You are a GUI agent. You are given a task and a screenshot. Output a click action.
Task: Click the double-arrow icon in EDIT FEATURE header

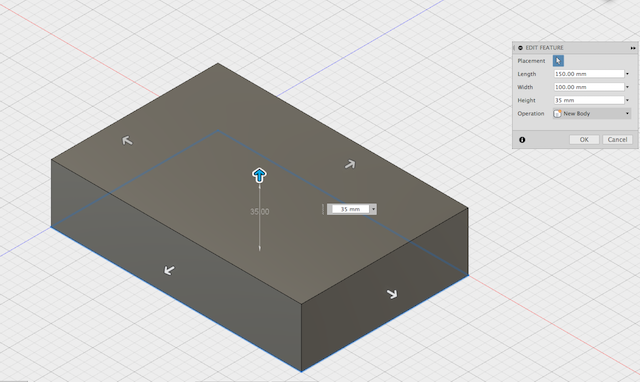(x=633, y=48)
